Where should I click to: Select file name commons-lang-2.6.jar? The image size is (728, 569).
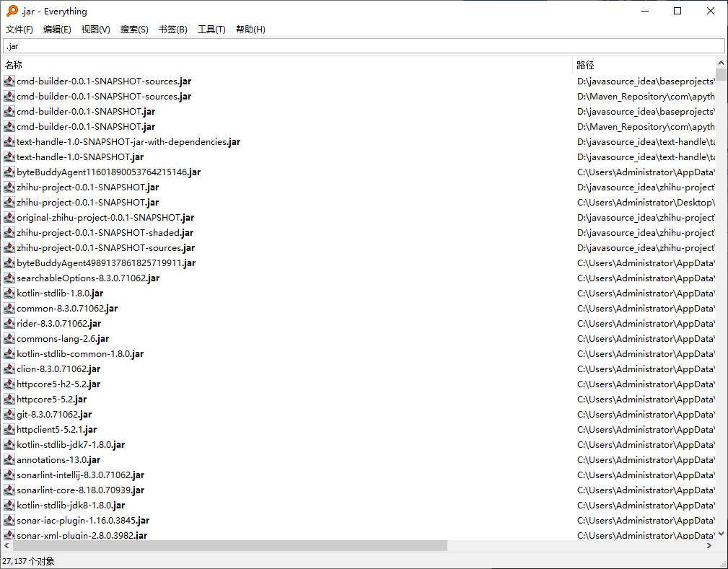pos(63,338)
